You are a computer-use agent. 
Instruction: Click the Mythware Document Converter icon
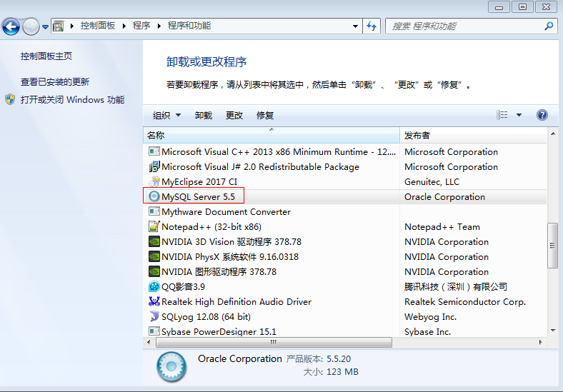(154, 212)
